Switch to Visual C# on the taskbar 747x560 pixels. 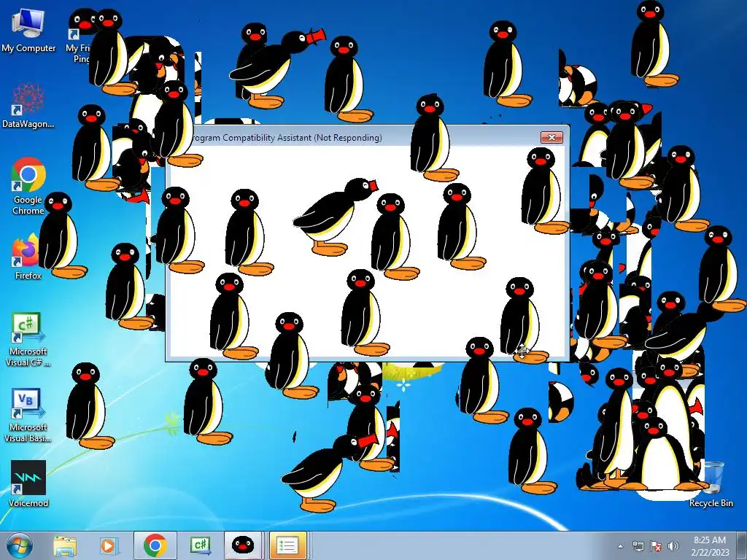point(200,545)
